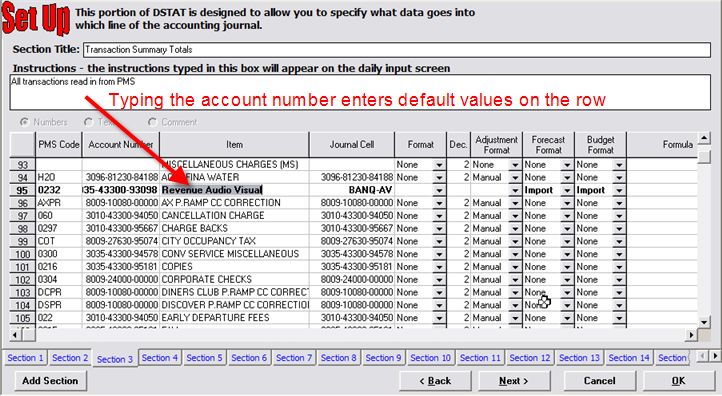
Task: Click horizontal scrollbar right arrow of grid
Action: point(691,335)
